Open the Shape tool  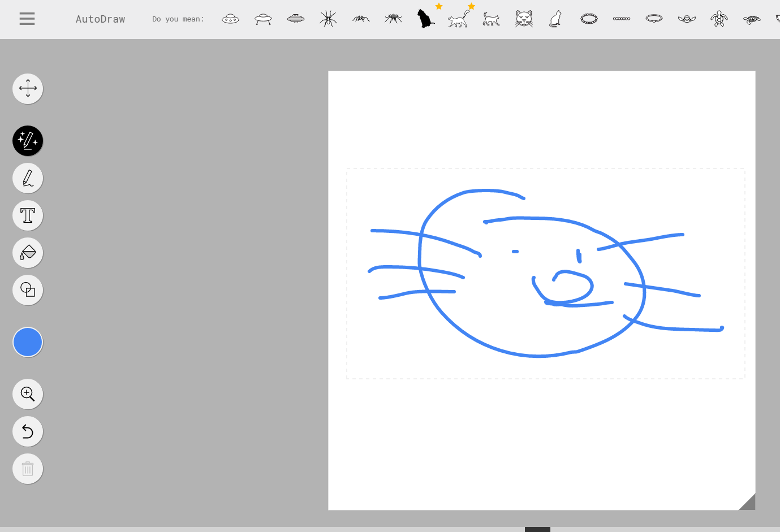coord(28,290)
